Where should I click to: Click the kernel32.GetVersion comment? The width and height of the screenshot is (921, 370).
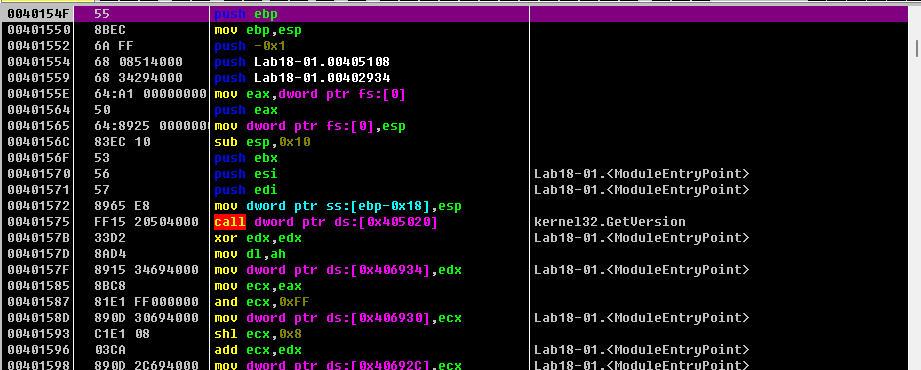[610, 222]
